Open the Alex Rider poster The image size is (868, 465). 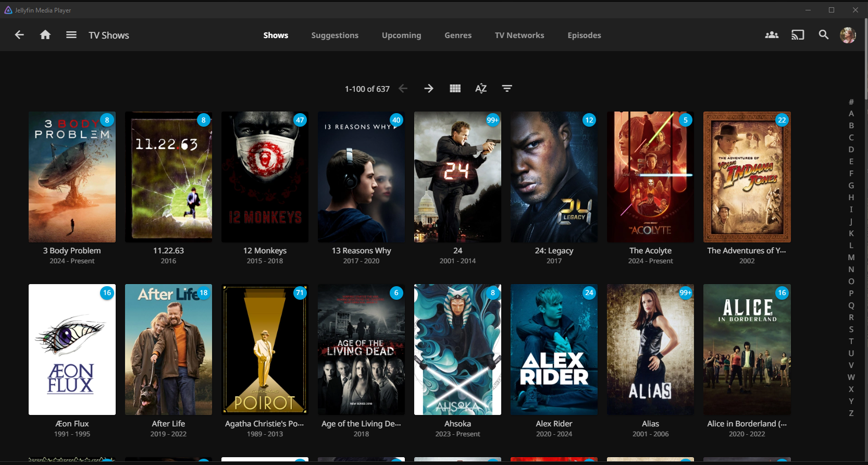tap(554, 349)
